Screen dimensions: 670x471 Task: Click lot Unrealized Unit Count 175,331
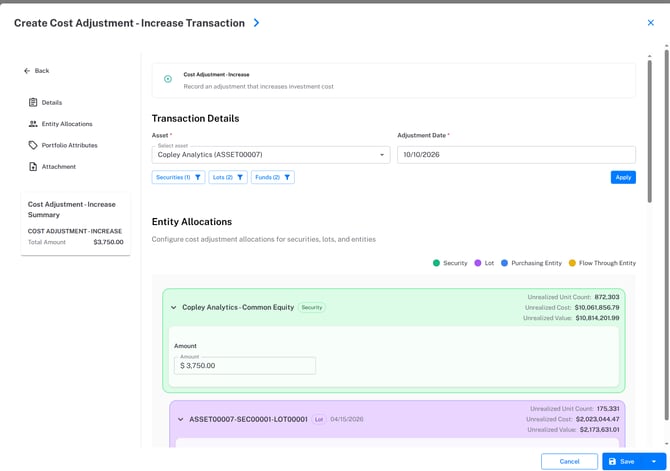608,409
